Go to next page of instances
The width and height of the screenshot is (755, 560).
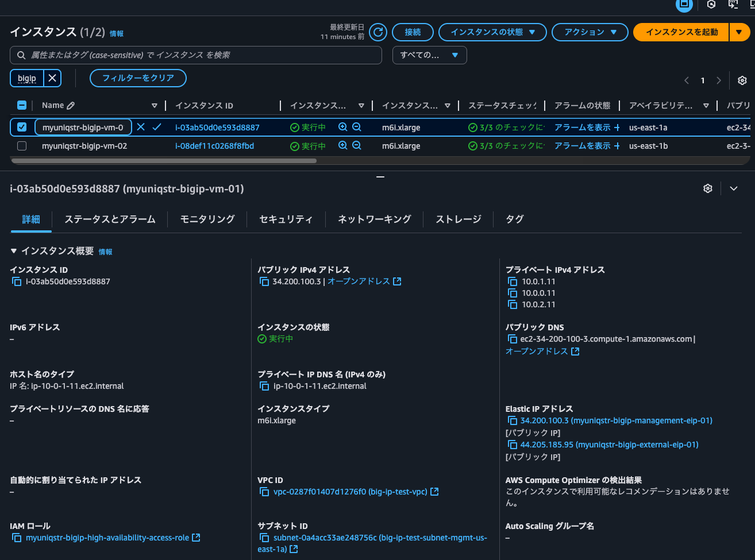tap(718, 80)
